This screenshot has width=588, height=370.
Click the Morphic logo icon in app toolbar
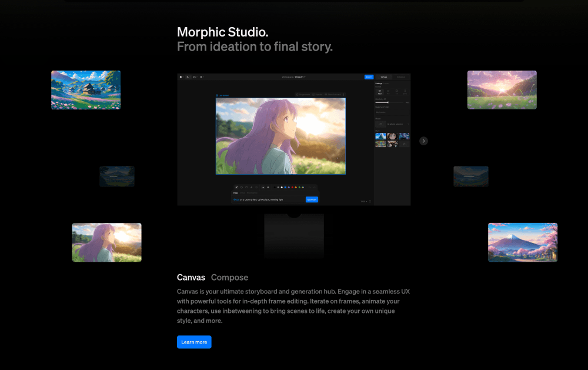click(181, 77)
